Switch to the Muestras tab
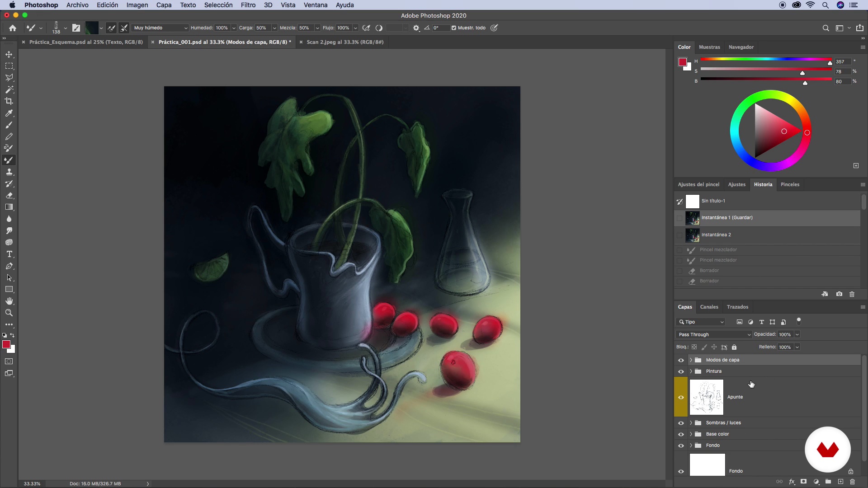The image size is (868, 488). 709,47
